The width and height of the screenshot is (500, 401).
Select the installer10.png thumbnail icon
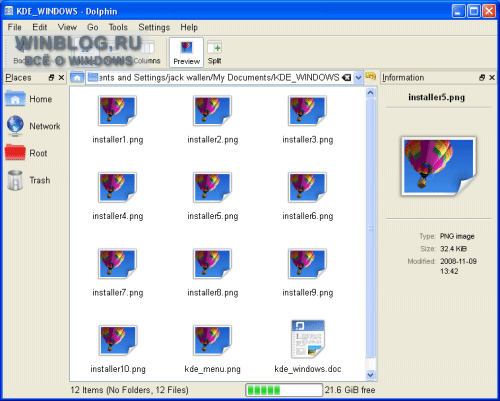(x=117, y=340)
